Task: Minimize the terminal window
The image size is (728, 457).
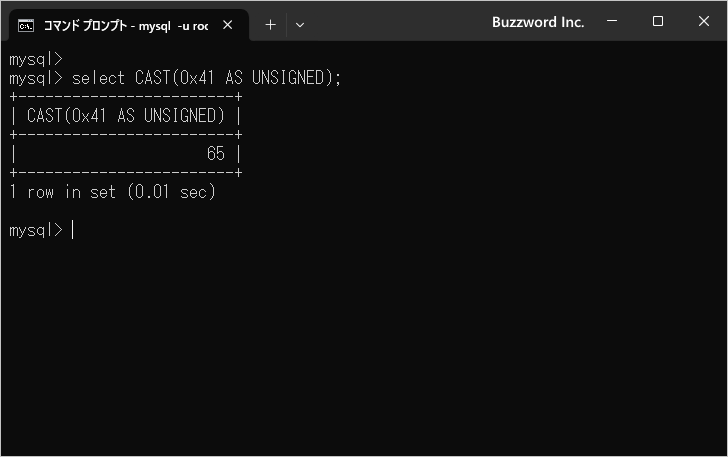Action: 613,22
